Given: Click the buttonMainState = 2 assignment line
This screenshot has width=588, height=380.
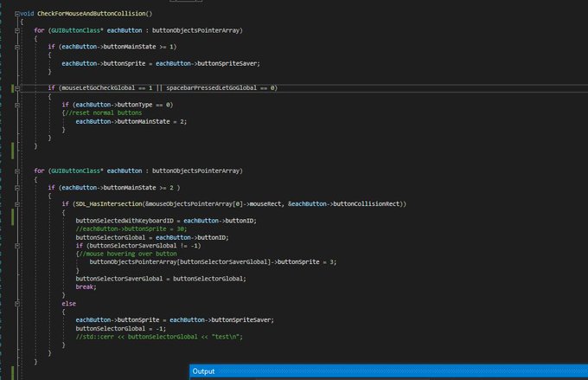Looking at the screenshot, I should (x=131, y=121).
